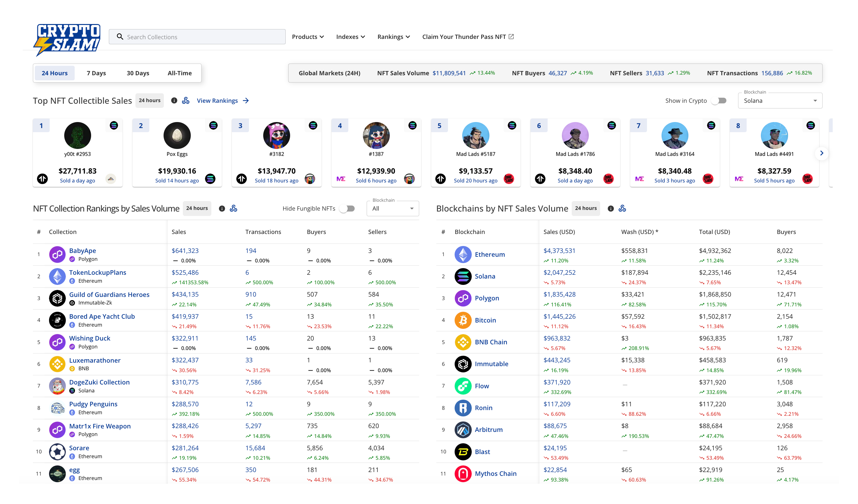Click the Solana badge on the Pox Eggs card
858x504 pixels.
(x=214, y=125)
